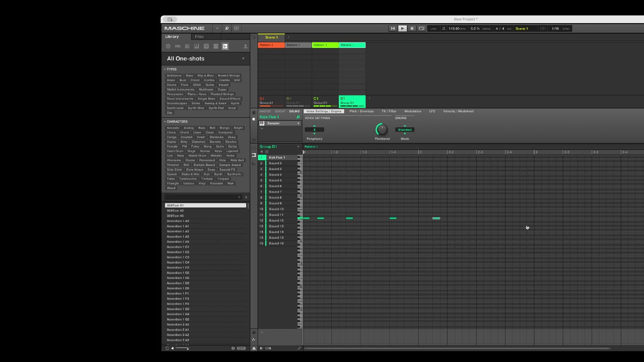Select the Projects file-type icon
The width and height of the screenshot is (644, 362).
click(x=168, y=46)
